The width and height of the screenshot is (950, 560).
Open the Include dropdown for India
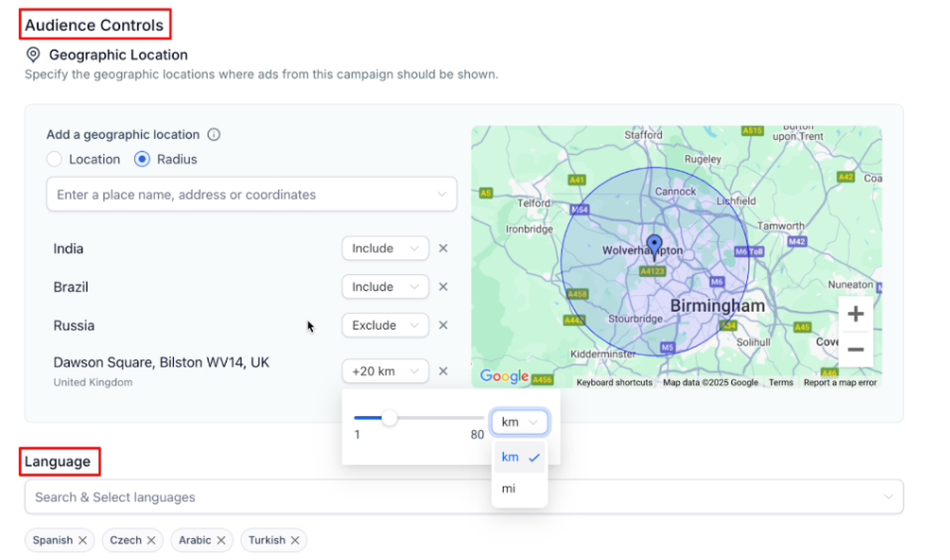[x=385, y=248]
